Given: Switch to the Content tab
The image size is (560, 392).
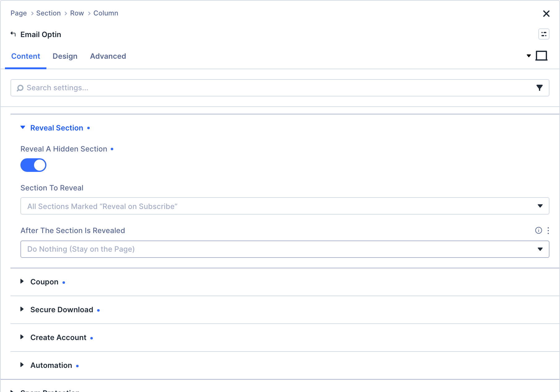Looking at the screenshot, I should tap(26, 56).
